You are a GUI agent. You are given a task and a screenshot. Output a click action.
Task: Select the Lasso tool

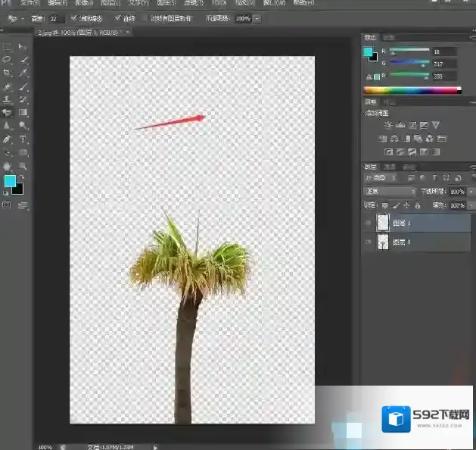(x=7, y=60)
